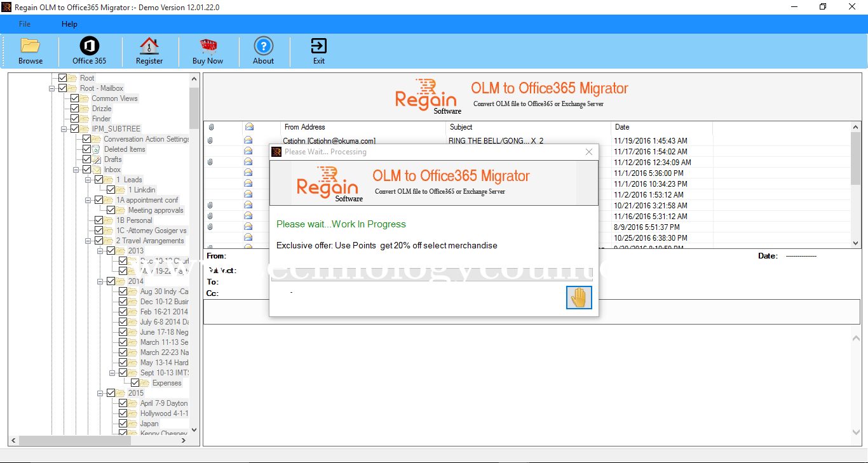Collapse the 2 Travel Arrangements node
The width and height of the screenshot is (868, 463).
coord(88,241)
